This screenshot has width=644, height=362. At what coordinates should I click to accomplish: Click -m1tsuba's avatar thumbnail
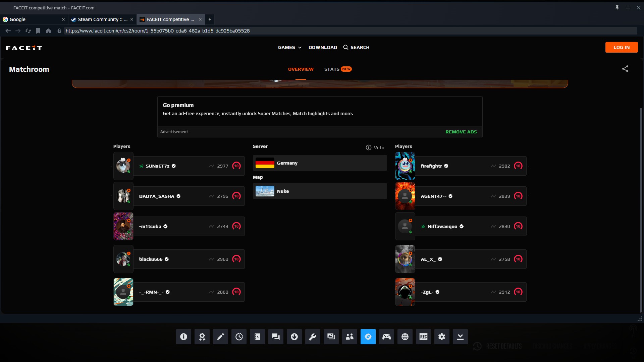coord(123,226)
